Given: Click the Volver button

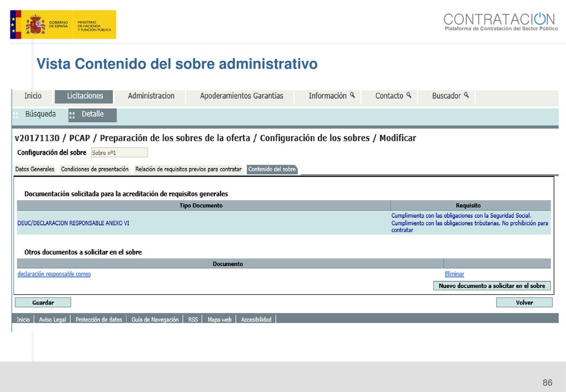Looking at the screenshot, I should pyautogui.click(x=524, y=302).
